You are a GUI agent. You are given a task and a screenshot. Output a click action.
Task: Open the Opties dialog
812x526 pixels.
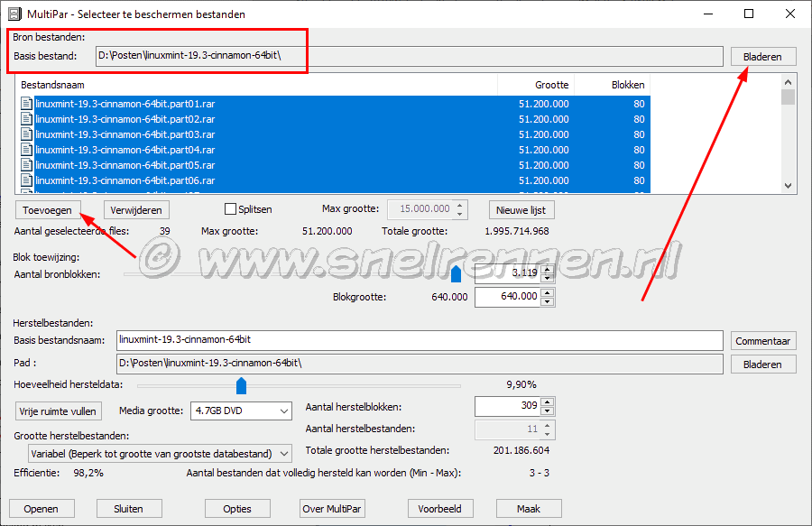pyautogui.click(x=237, y=509)
